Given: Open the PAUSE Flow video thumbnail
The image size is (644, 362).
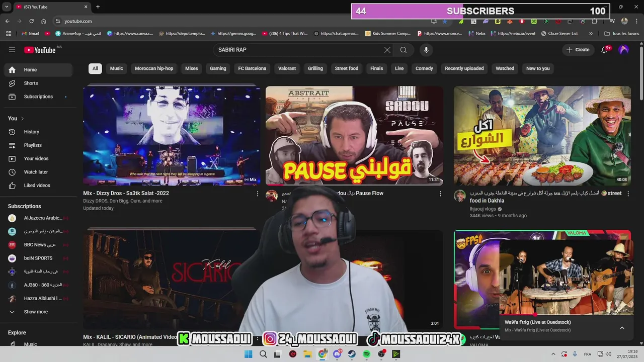Looking at the screenshot, I should pos(354,135).
